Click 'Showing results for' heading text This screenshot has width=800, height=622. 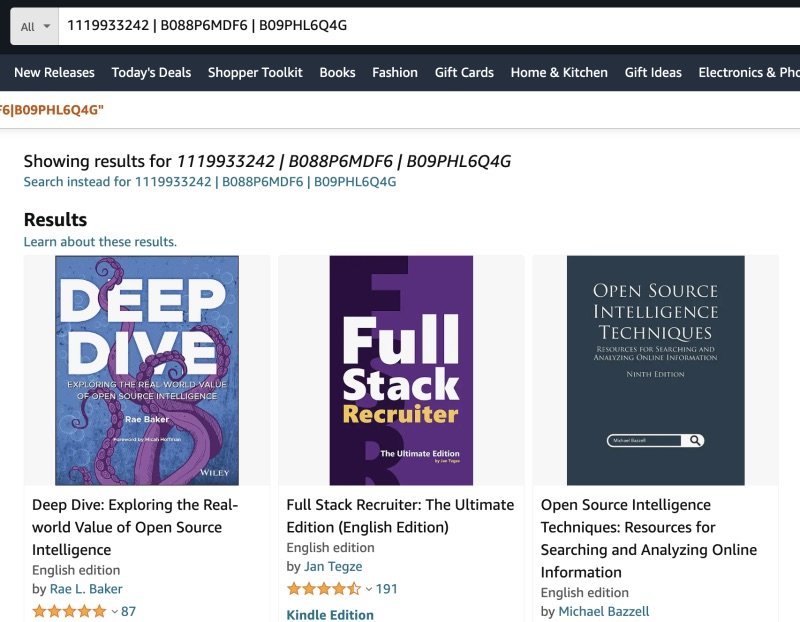(97, 161)
